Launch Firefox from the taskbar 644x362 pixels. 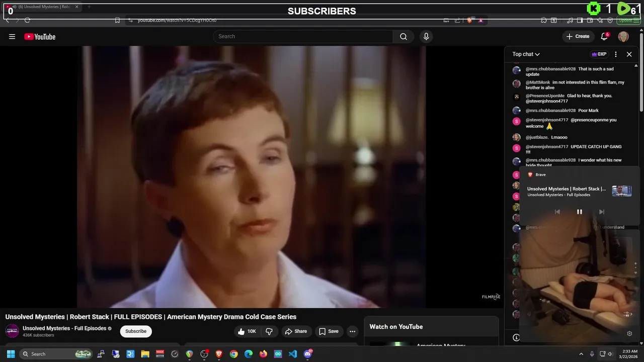click(x=263, y=354)
